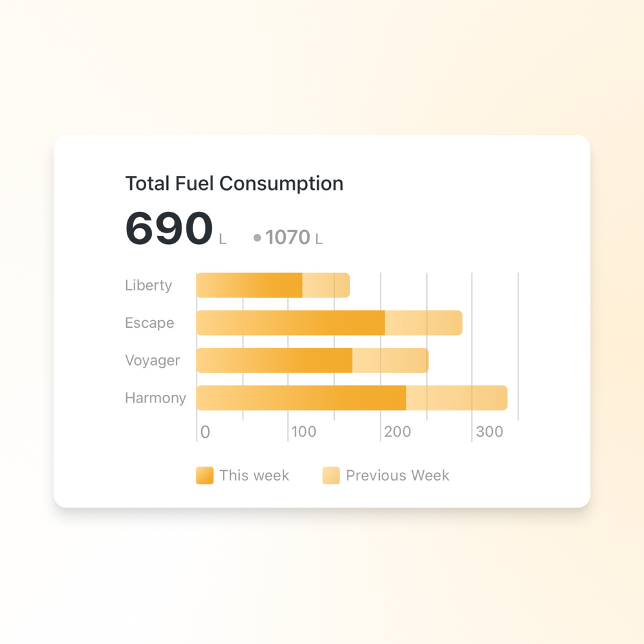644x644 pixels.
Task: Select Harmony's dark This week bar
Action: (x=301, y=398)
